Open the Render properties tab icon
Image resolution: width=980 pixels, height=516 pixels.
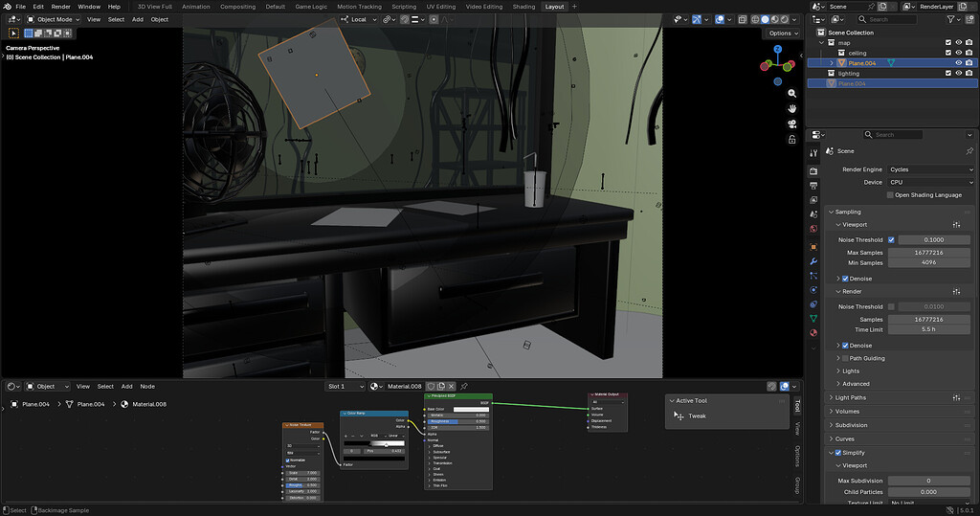click(x=813, y=170)
